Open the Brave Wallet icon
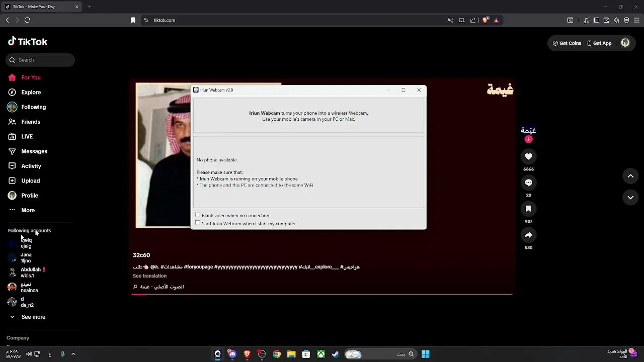This screenshot has width=644, height=362. [x=606, y=20]
